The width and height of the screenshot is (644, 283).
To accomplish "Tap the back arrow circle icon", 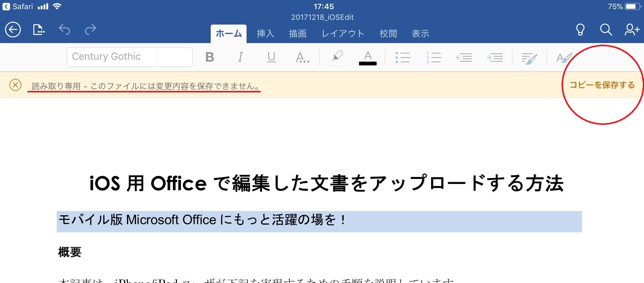I will [x=13, y=30].
